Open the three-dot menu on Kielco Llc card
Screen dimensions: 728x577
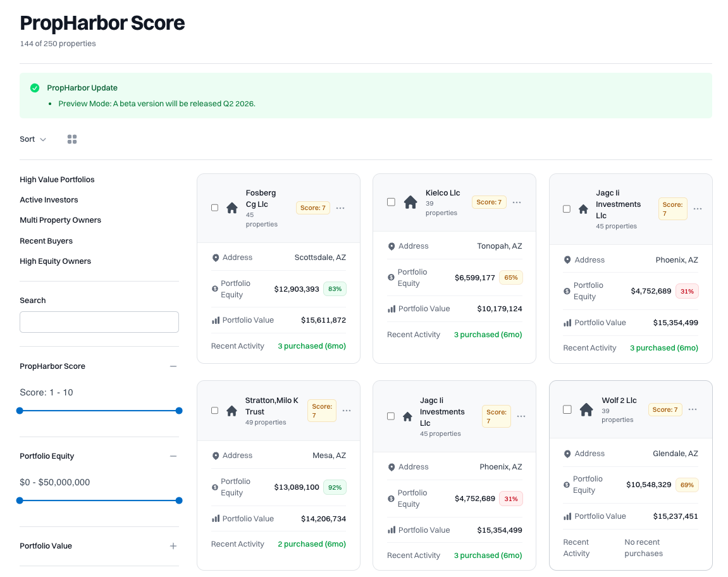(x=517, y=202)
